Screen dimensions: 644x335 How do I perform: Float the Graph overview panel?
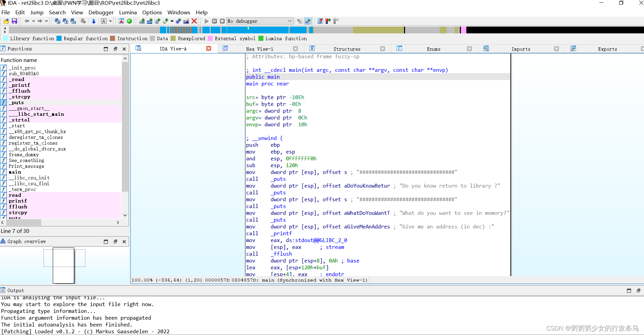click(115, 242)
